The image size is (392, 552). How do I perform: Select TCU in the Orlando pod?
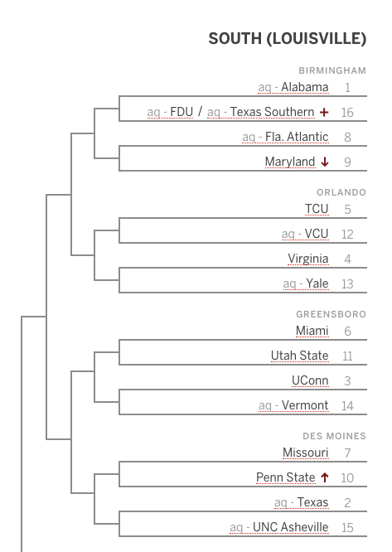(x=317, y=209)
